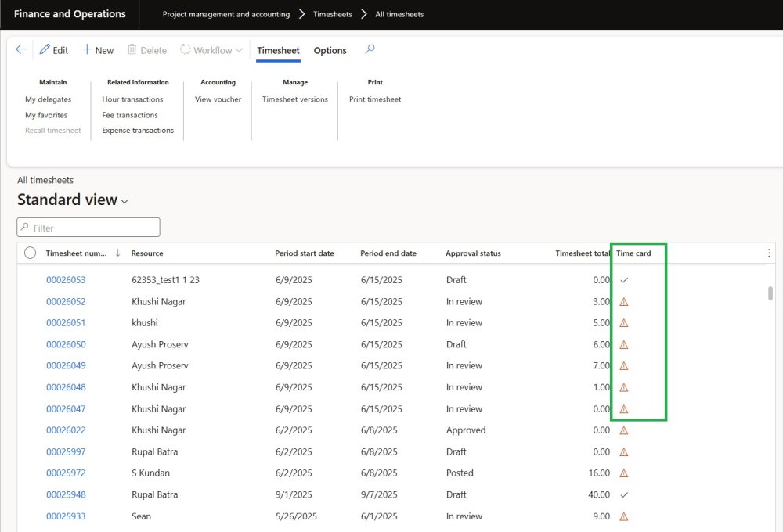
Task: Open timesheet 00026050 link
Action: [x=66, y=344]
